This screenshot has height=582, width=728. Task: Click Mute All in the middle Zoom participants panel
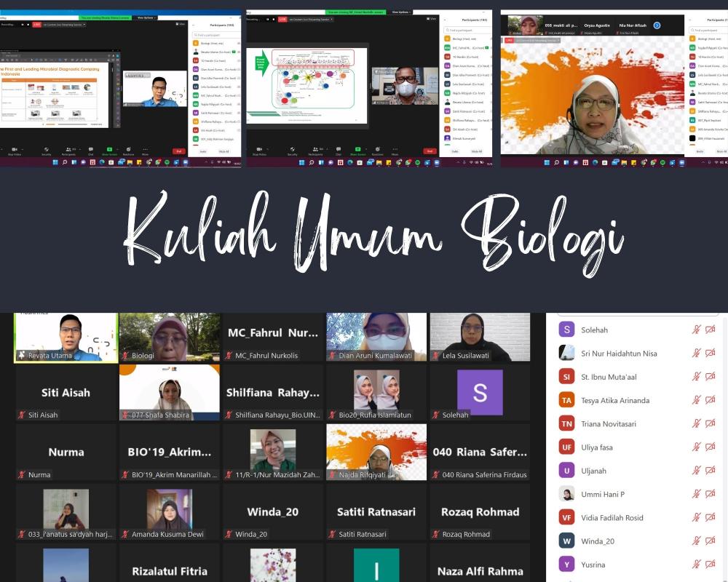[475, 151]
